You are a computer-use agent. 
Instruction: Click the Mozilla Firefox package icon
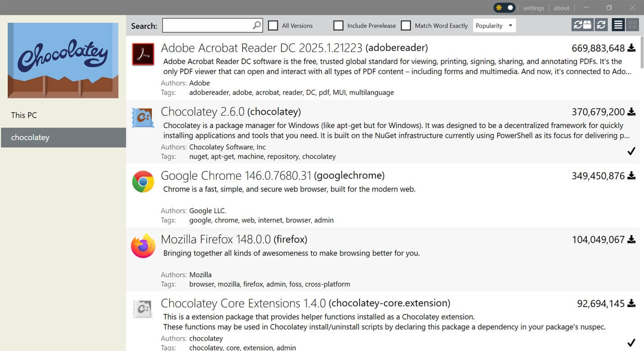point(143,246)
